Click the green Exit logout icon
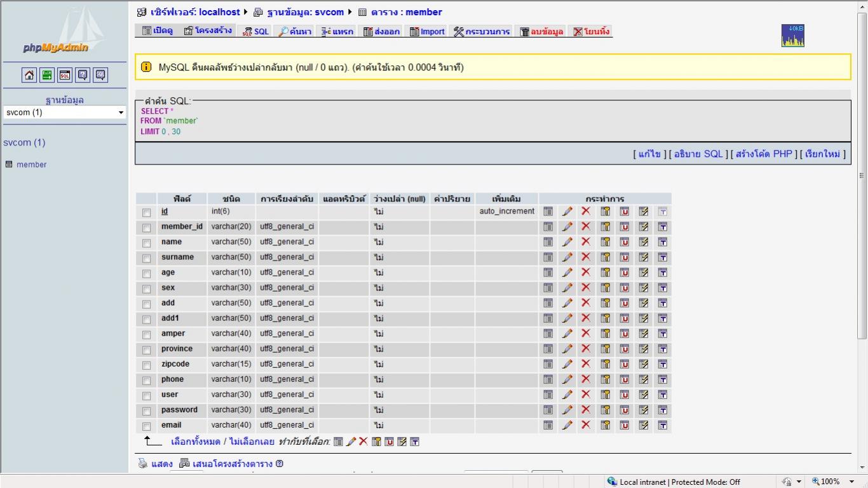The height and width of the screenshot is (488, 868). click(x=47, y=75)
